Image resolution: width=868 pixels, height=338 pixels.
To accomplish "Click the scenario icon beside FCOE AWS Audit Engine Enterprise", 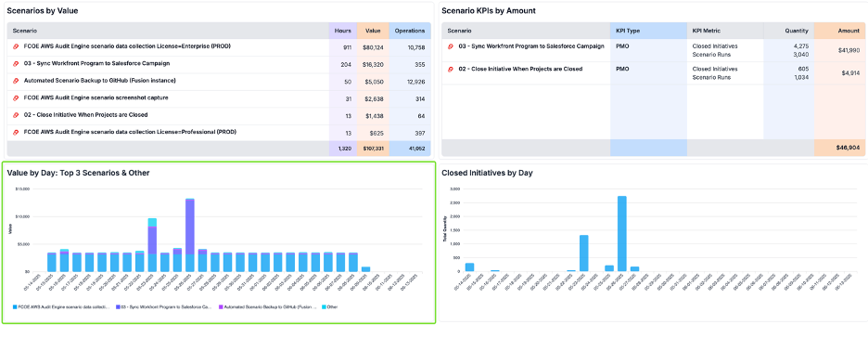I will pos(16,46).
